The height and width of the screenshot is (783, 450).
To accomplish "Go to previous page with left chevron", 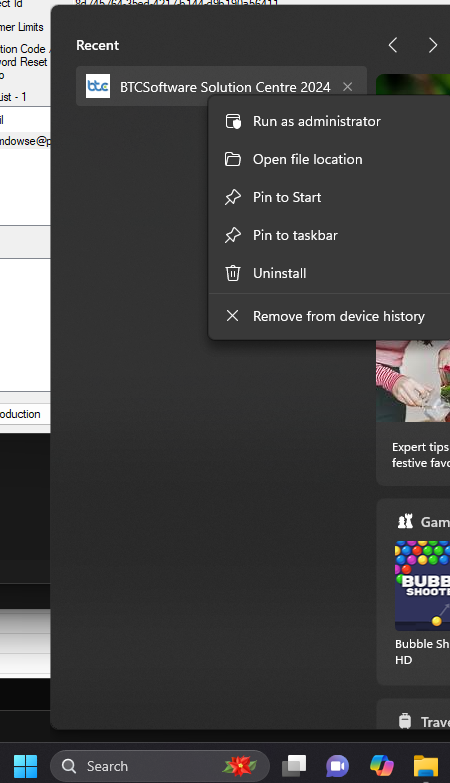I will click(393, 45).
